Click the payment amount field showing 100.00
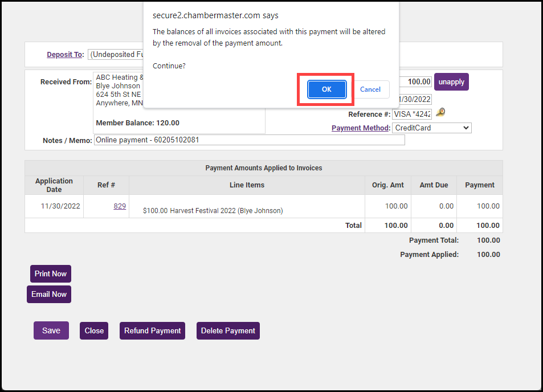Image resolution: width=543 pixels, height=392 pixels. 415,82
